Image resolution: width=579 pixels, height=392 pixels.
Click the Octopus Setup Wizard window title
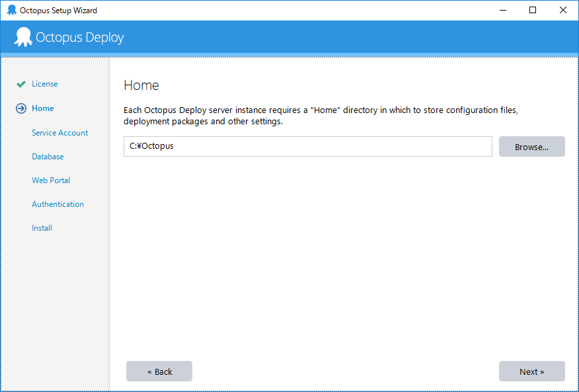[58, 11]
